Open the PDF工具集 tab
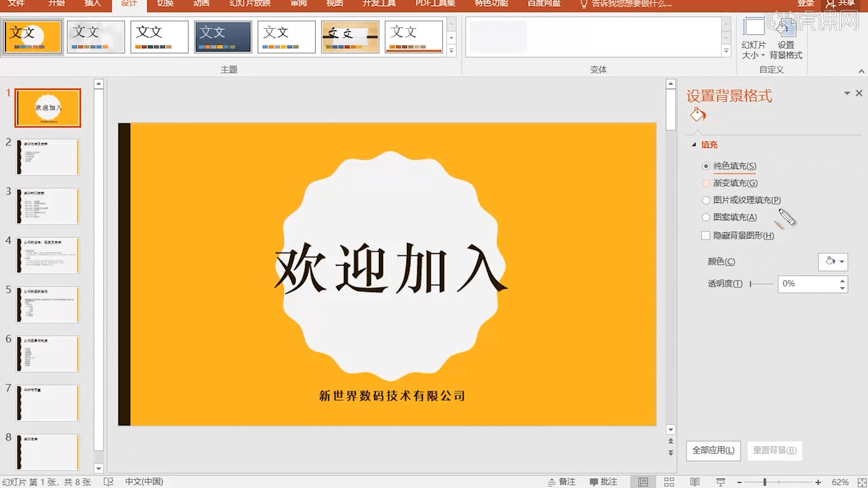 (x=435, y=4)
